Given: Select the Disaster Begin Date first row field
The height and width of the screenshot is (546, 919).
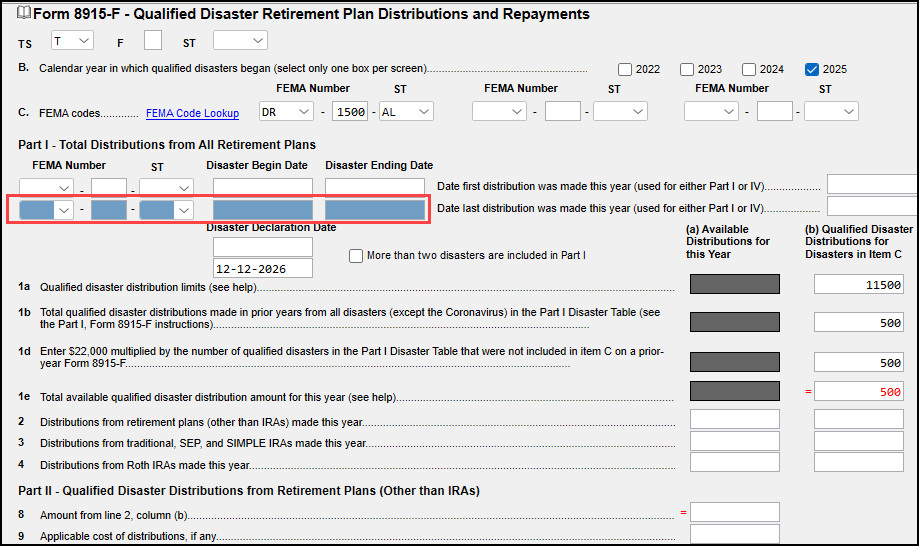Looking at the screenshot, I should [263, 187].
